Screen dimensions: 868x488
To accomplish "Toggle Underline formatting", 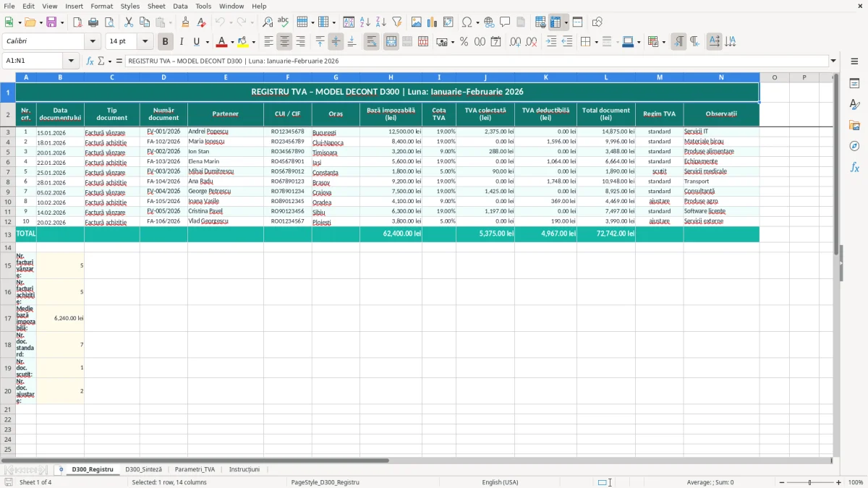I will (196, 42).
